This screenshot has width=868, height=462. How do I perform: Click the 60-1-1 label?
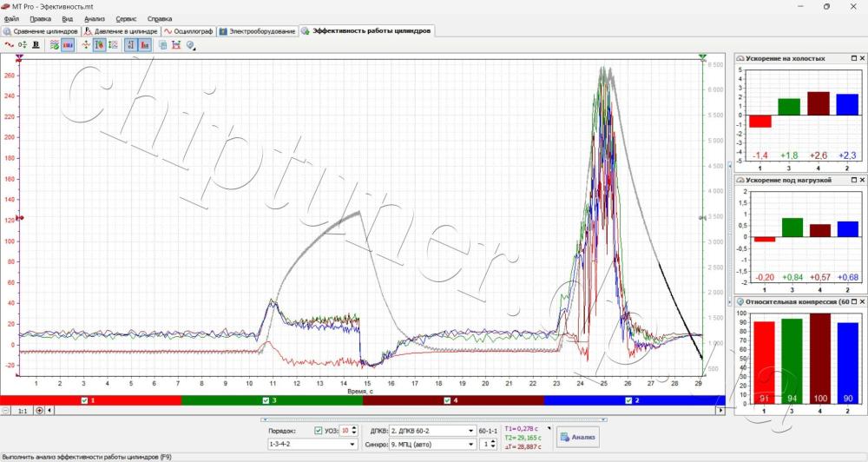(x=488, y=431)
